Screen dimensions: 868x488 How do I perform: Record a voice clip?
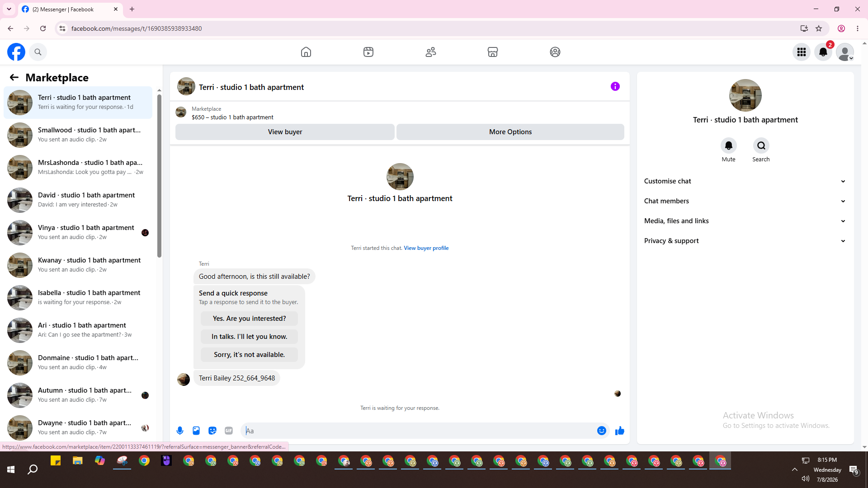coord(180,431)
